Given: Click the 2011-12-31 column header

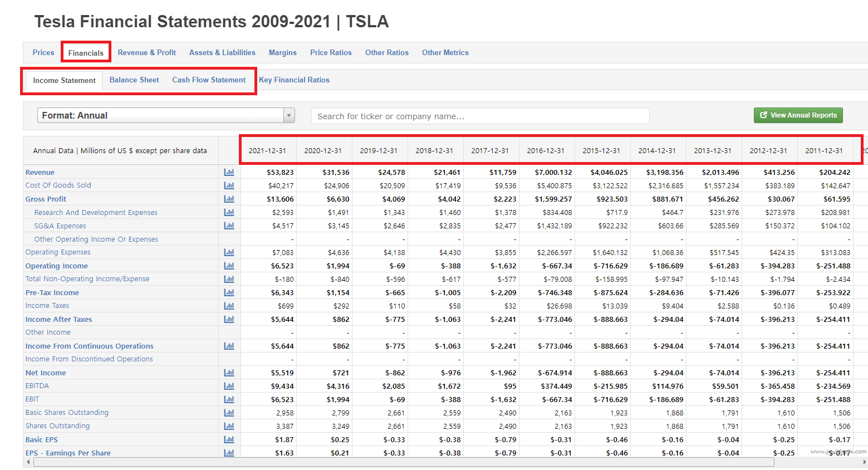Looking at the screenshot, I should 824,150.
